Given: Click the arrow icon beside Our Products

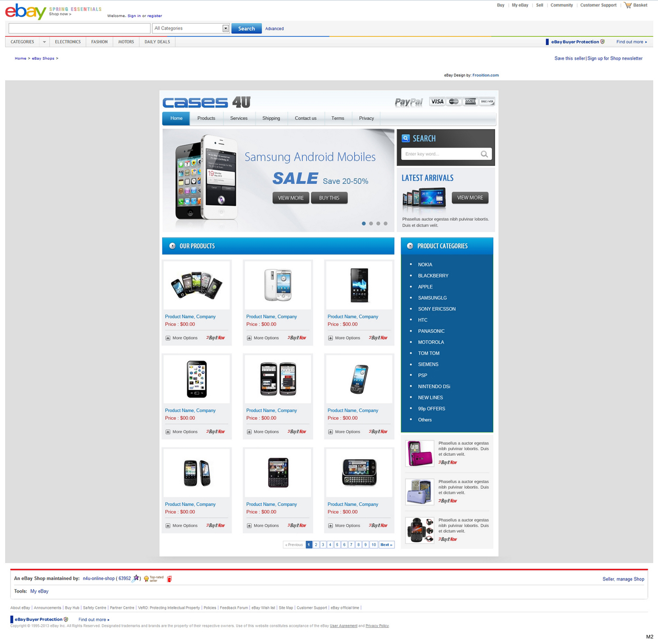Looking at the screenshot, I should click(x=172, y=246).
